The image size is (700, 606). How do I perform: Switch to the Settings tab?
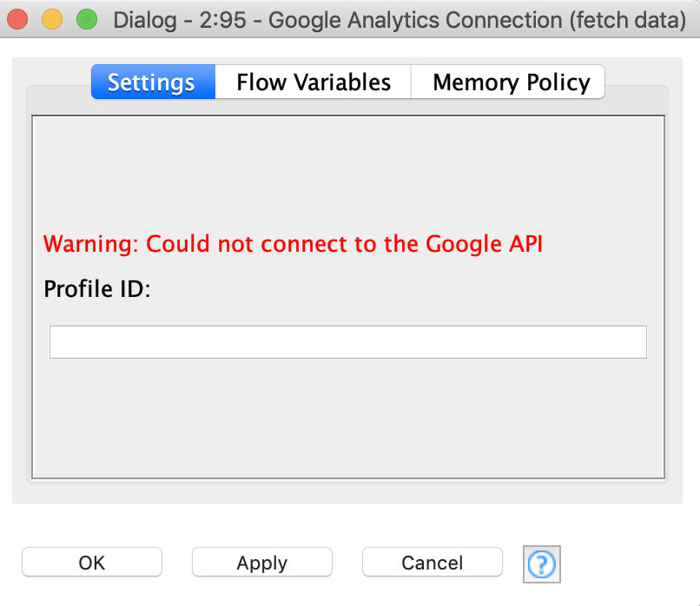(x=152, y=82)
